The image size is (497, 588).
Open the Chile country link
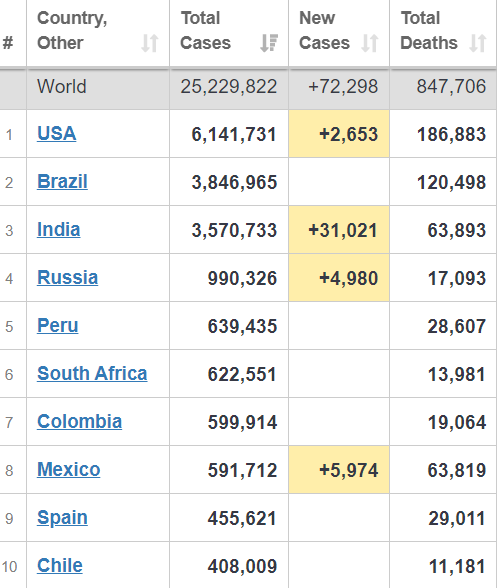(60, 566)
